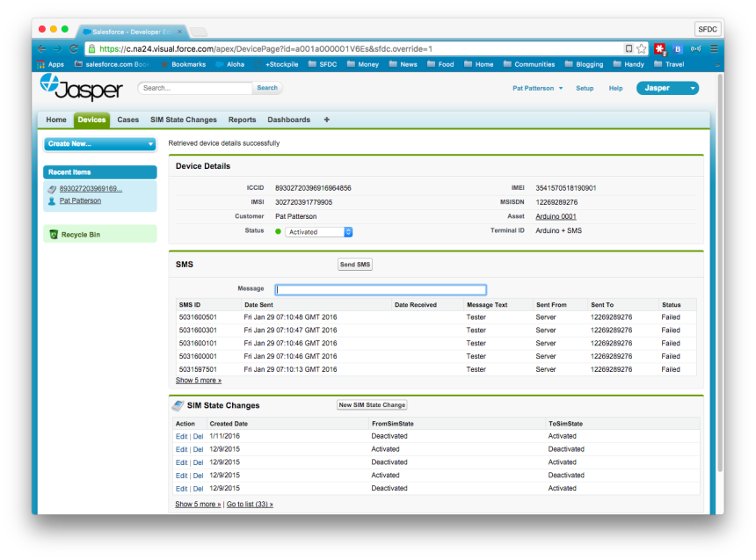Select SMS ID 5031600501

click(198, 317)
